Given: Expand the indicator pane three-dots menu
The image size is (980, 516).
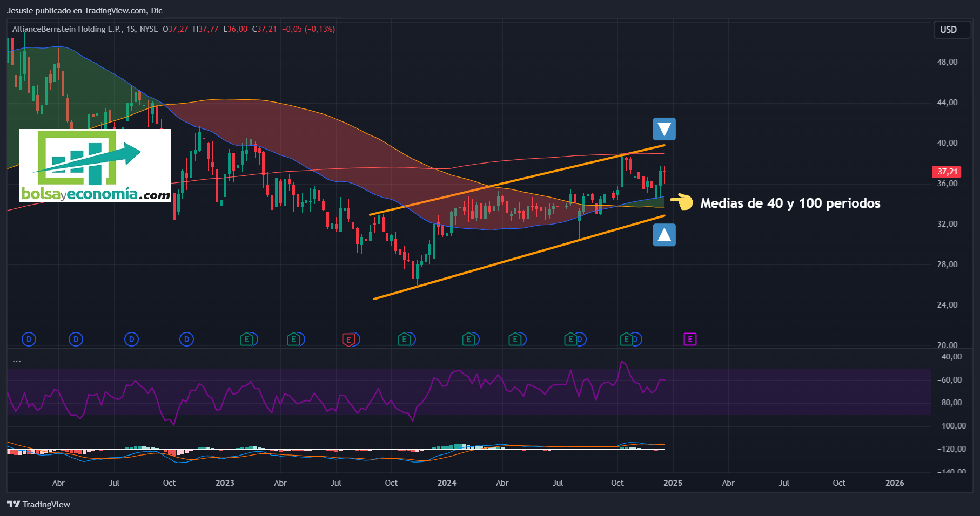Looking at the screenshot, I should tap(17, 361).
